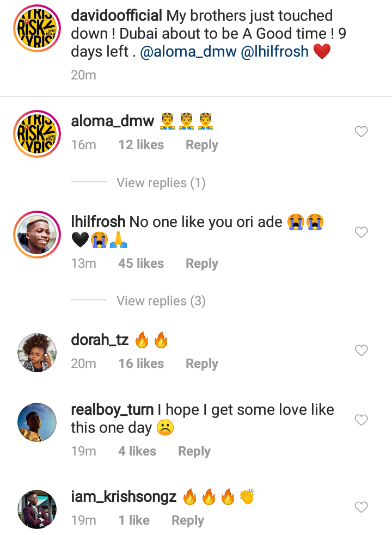Reply to lhilfrosh's comment
Viewport: 392px width, 535px height.
coord(201,263)
